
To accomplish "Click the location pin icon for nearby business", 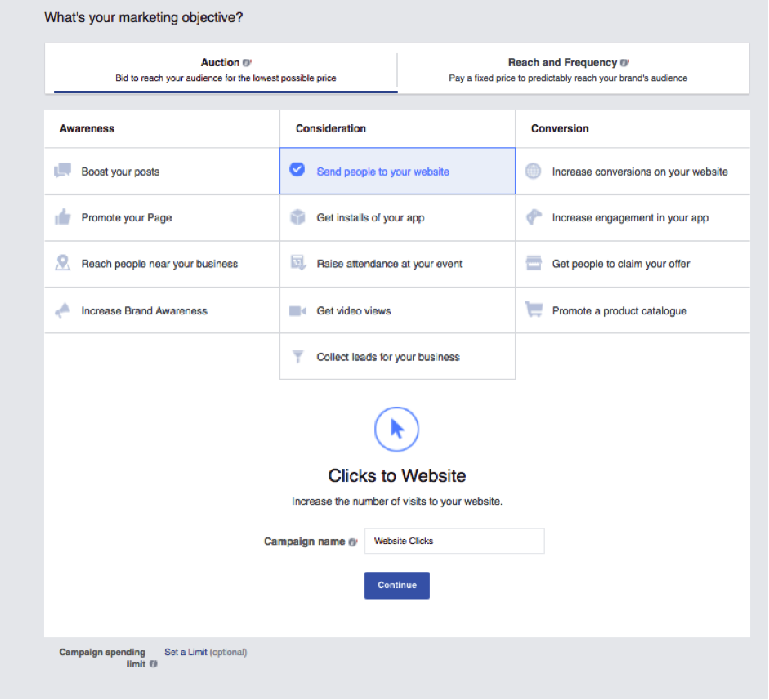I will (x=62, y=263).
